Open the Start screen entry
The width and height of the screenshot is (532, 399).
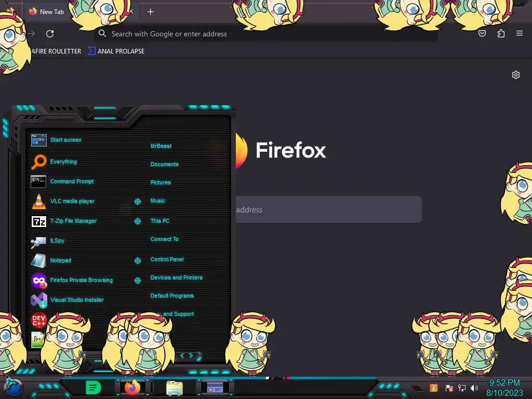click(66, 140)
